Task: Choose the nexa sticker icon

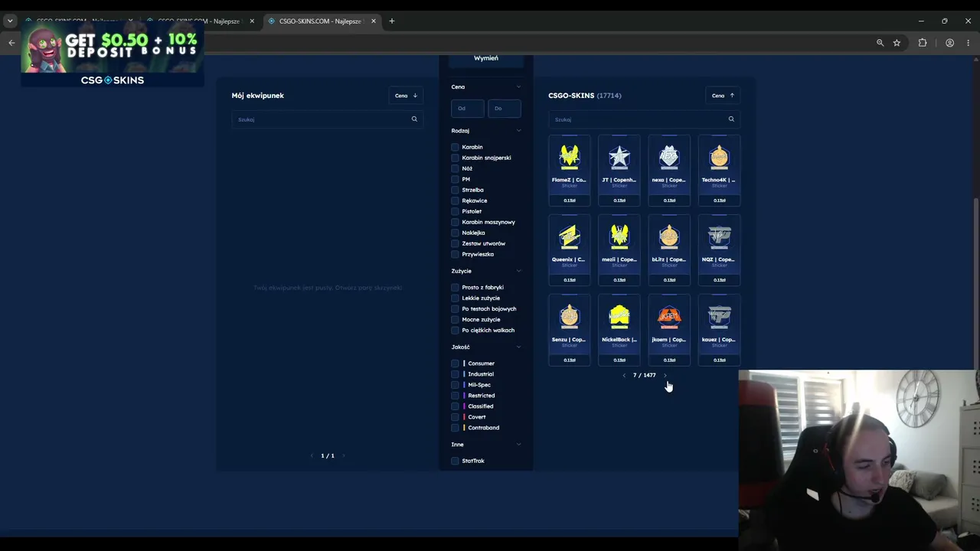Action: 669,157
